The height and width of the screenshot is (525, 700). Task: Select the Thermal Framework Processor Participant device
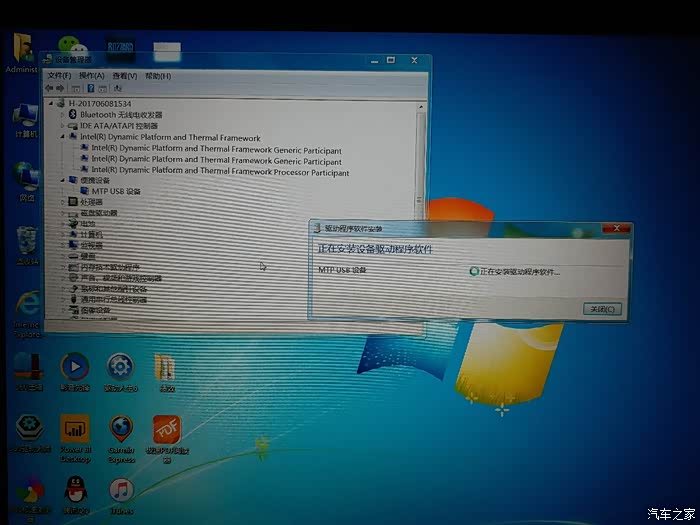pos(220,172)
